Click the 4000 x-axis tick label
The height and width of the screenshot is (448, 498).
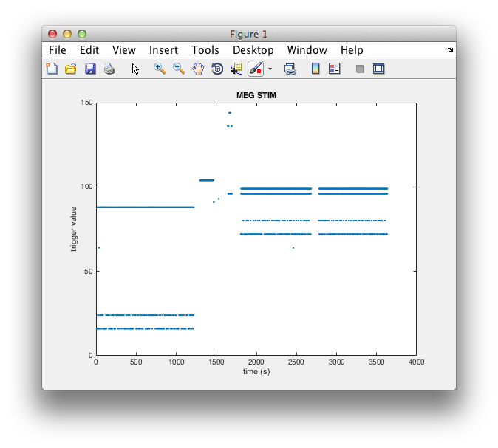point(417,362)
